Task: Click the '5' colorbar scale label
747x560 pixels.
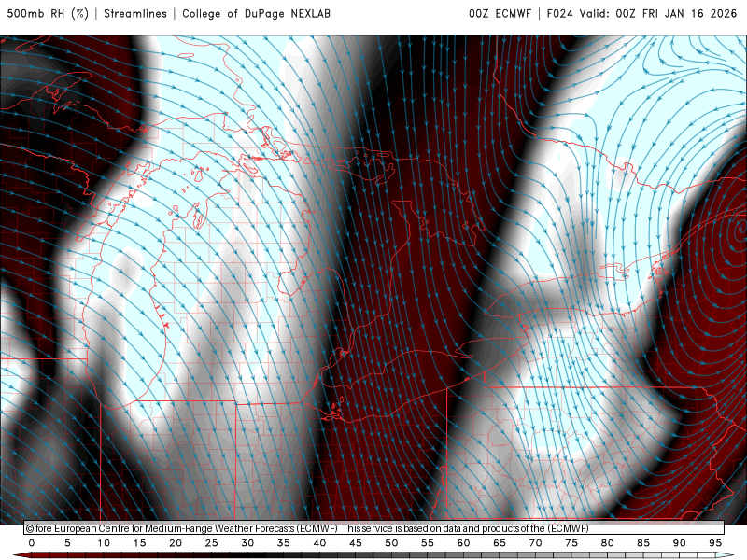Action: 67,543
